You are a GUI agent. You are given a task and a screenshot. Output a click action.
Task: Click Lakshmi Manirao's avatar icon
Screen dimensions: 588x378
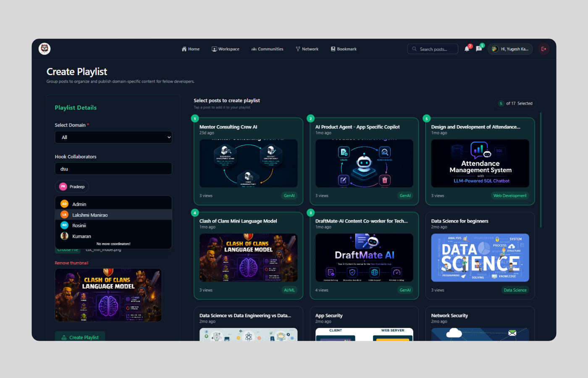pyautogui.click(x=64, y=215)
